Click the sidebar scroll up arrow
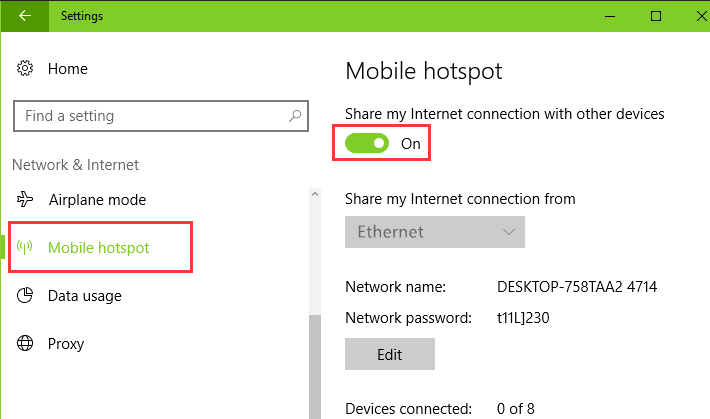The width and height of the screenshot is (710, 419). [315, 194]
